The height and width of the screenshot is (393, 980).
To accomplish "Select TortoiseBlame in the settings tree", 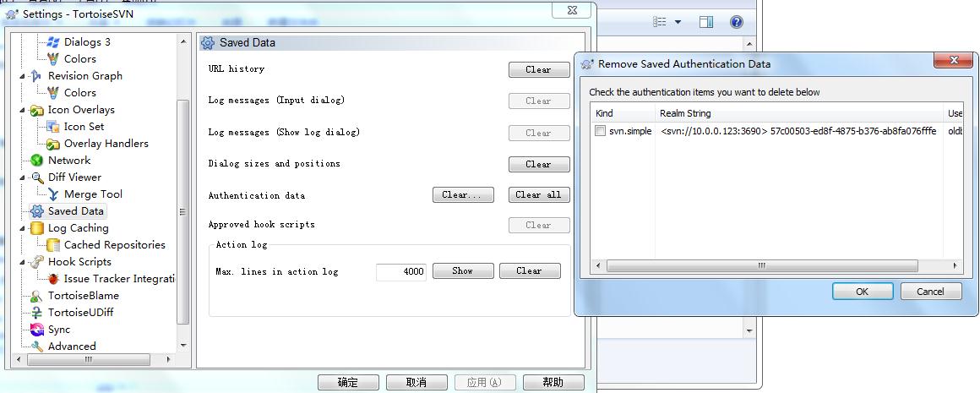I will (83, 296).
